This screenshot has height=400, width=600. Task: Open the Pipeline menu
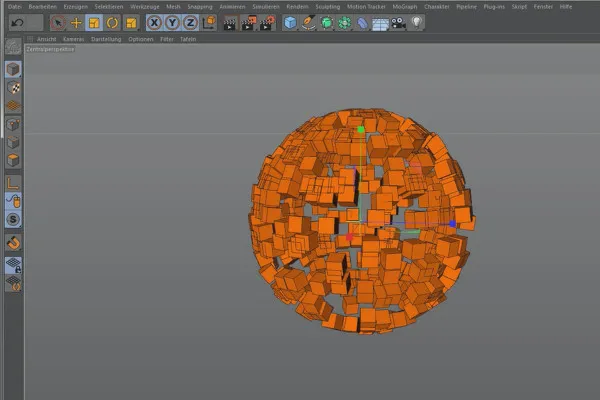point(466,7)
